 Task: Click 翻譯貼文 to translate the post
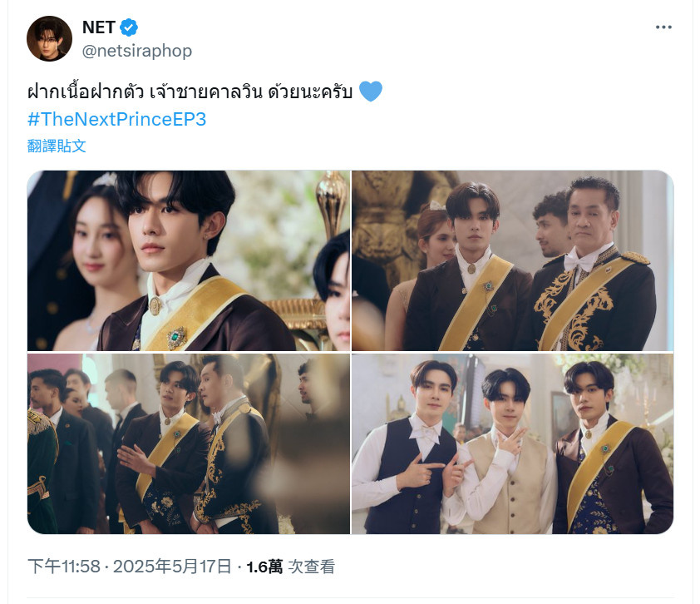point(57,146)
